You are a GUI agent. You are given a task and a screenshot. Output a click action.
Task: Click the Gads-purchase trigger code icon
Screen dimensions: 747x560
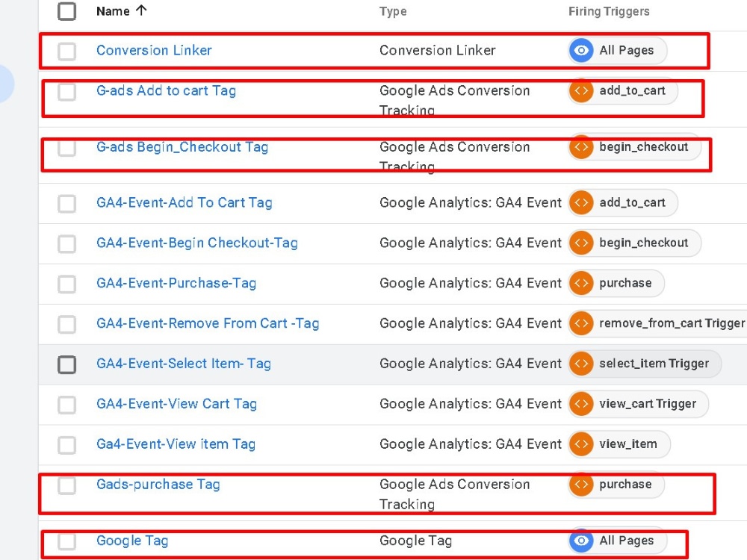[581, 485]
